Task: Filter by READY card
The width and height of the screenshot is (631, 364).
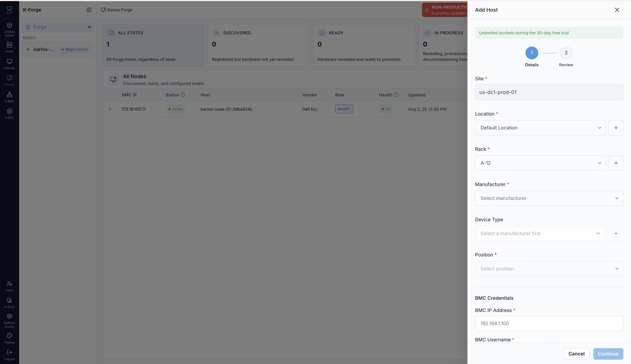Action: [x=364, y=45]
